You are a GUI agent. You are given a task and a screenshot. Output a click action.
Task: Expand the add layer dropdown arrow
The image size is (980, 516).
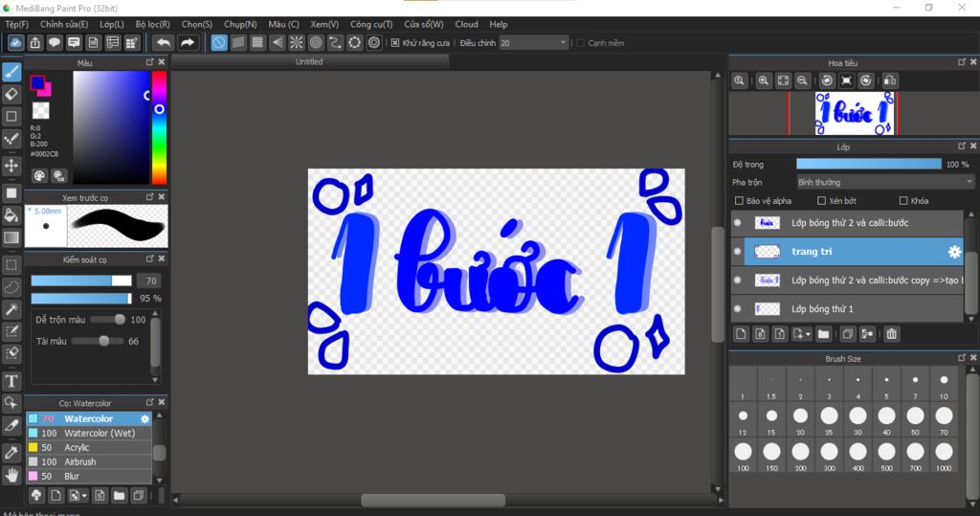coord(808,335)
